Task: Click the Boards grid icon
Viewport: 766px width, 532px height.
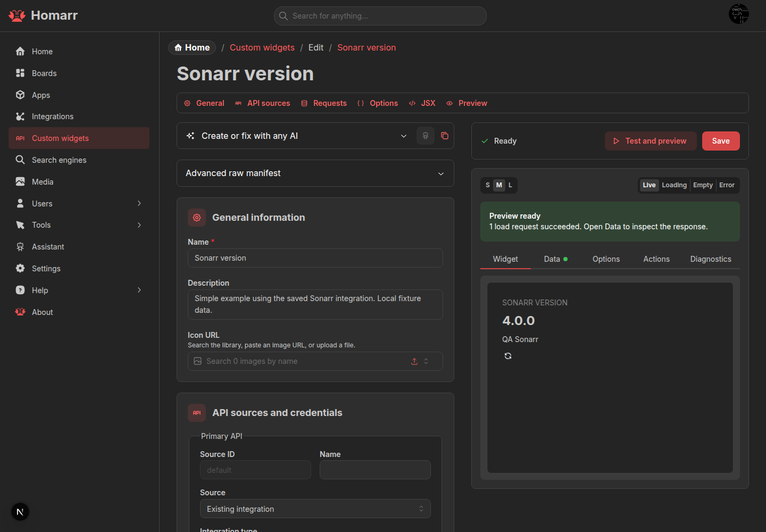Action: (x=20, y=73)
